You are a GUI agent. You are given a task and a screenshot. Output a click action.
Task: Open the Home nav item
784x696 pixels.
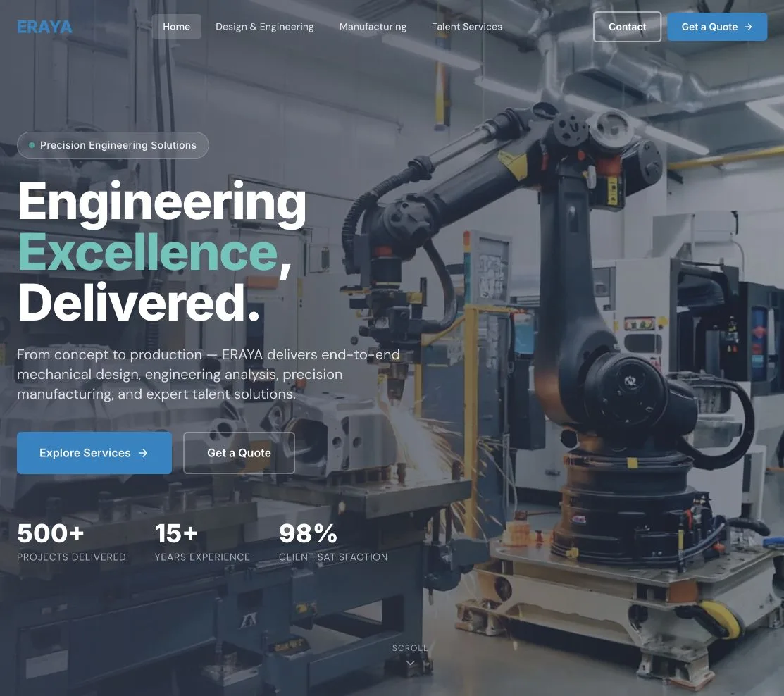pyautogui.click(x=177, y=27)
